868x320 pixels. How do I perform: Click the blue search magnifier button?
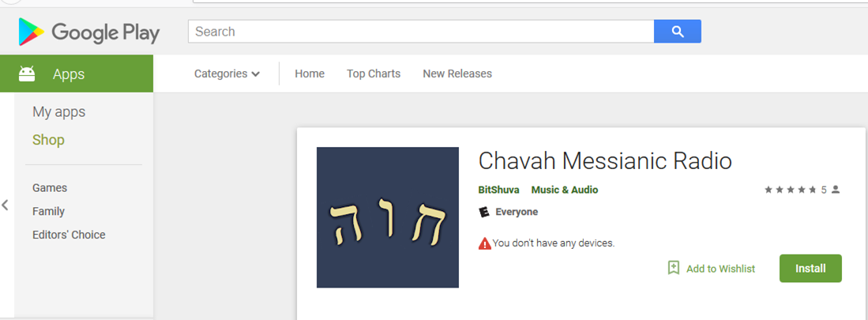coord(678,32)
